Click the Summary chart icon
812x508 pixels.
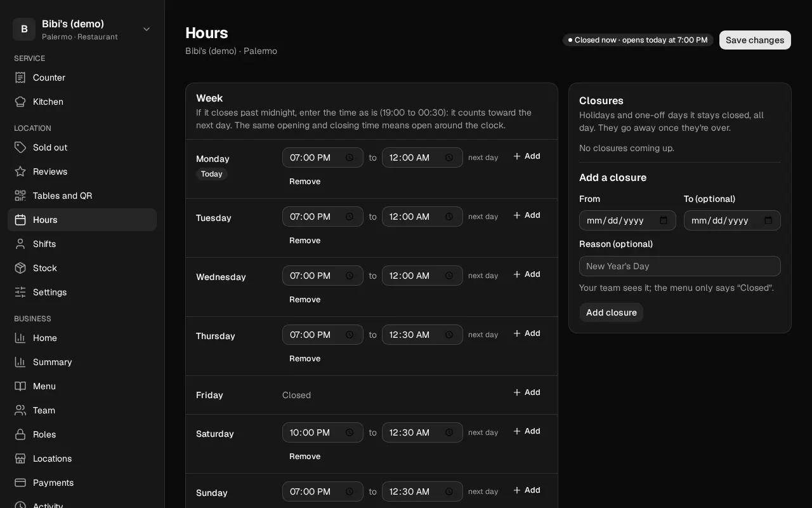20,362
